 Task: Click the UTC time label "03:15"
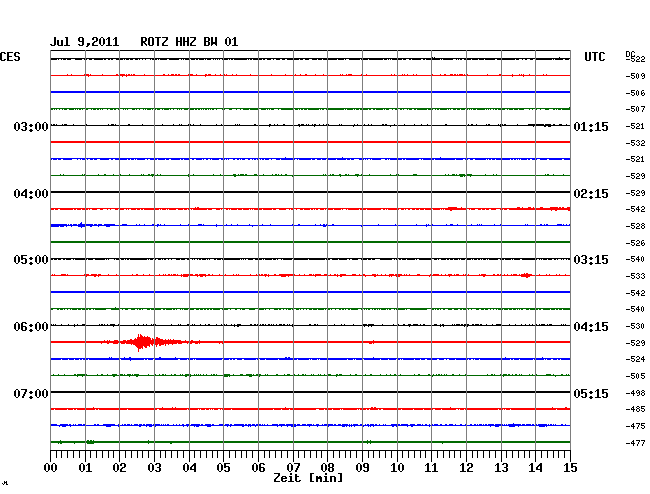[x=591, y=260]
